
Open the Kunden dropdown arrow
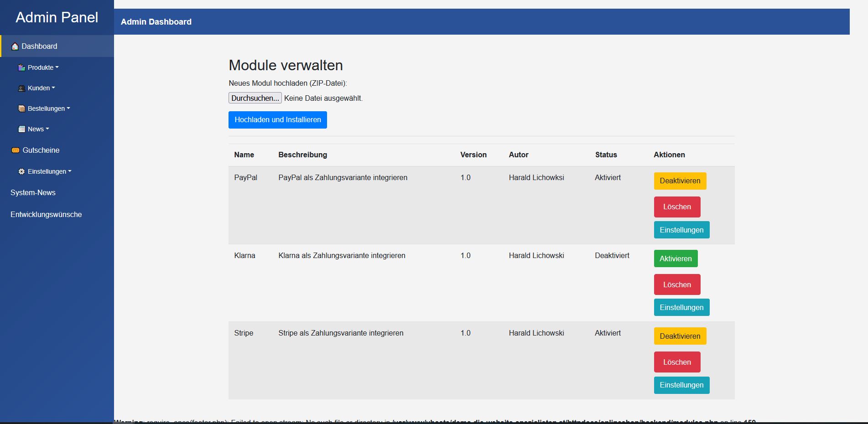(x=53, y=88)
